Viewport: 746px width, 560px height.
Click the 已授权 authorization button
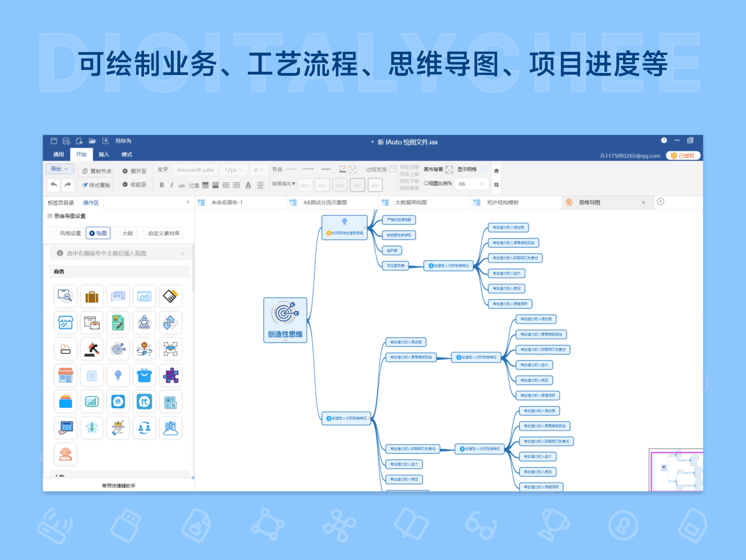click(683, 155)
